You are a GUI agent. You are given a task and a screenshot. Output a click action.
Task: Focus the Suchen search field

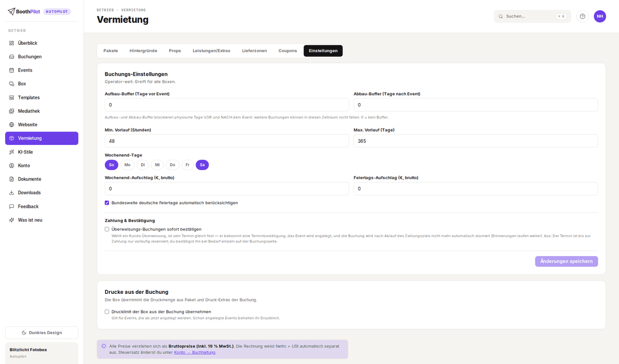pyautogui.click(x=532, y=16)
